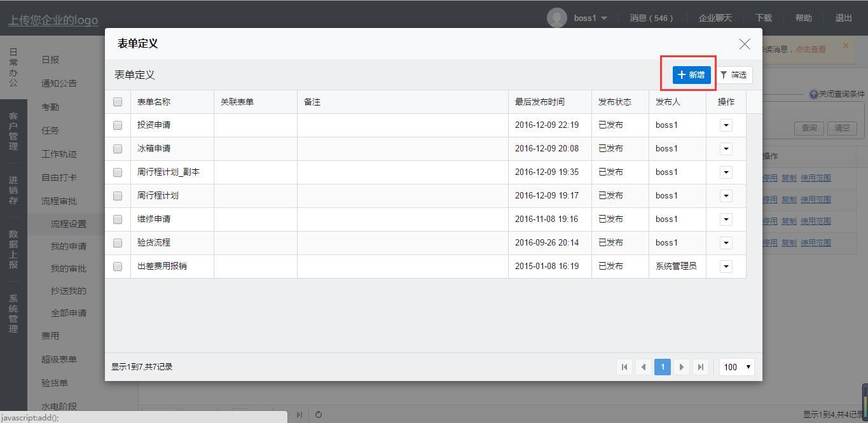
Task: Click the next page arrow icon
Action: coord(681,367)
